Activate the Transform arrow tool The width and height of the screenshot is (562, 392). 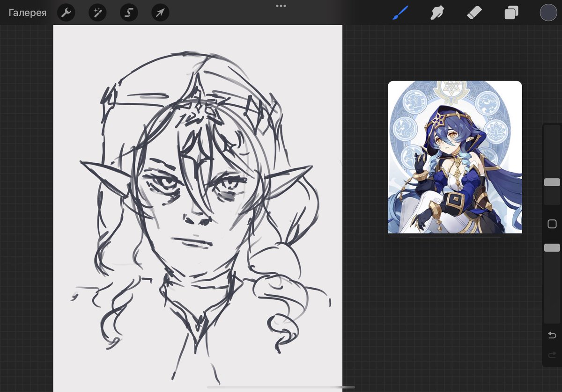[x=160, y=13]
